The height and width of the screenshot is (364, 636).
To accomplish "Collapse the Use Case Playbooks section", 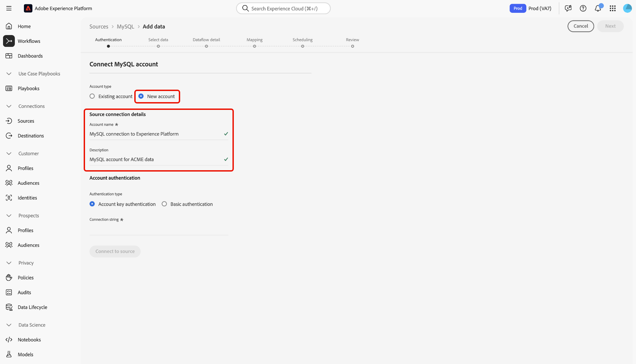I will coord(9,74).
